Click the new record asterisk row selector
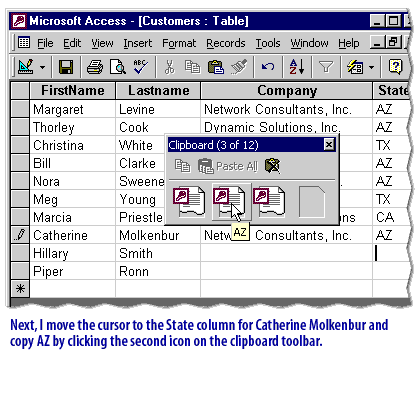Viewport: 420px width, 420px height. [x=20, y=289]
